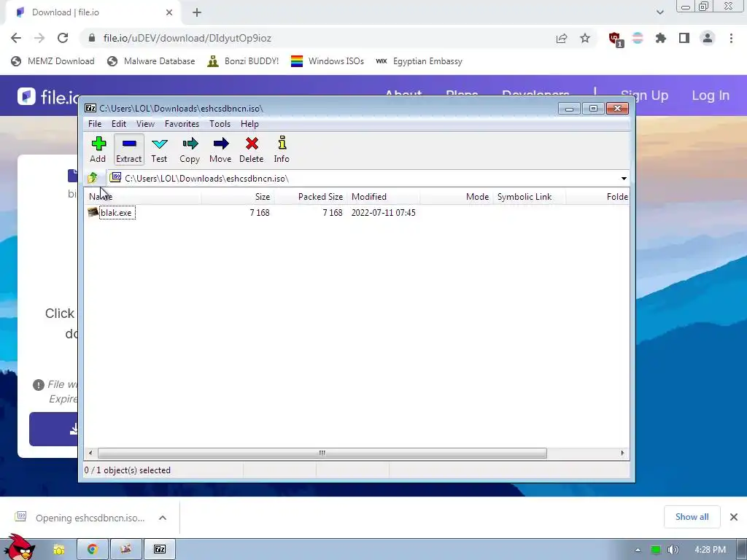747x560 pixels.
Task: Expand the 7-Zip address path dropdown
Action: click(x=624, y=179)
